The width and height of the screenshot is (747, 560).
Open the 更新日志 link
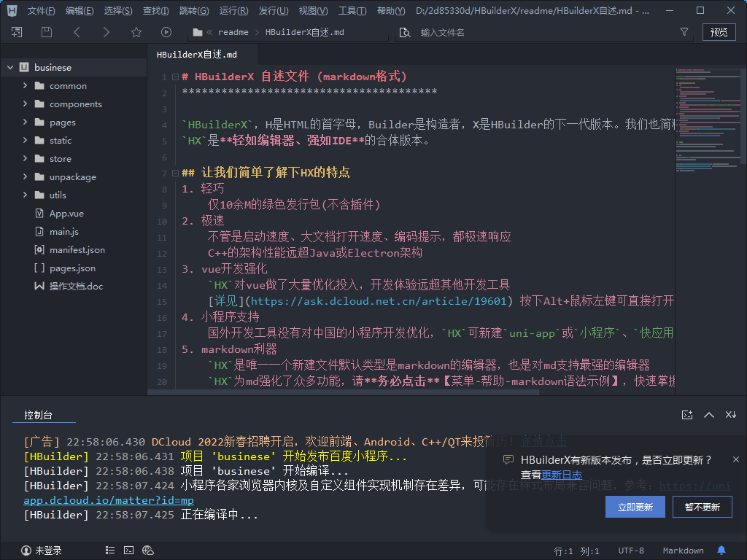(561, 475)
